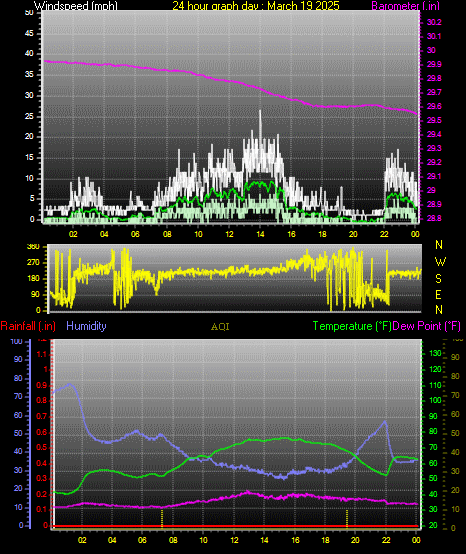Click the "16" hour label under the bottom graph

point(295,540)
